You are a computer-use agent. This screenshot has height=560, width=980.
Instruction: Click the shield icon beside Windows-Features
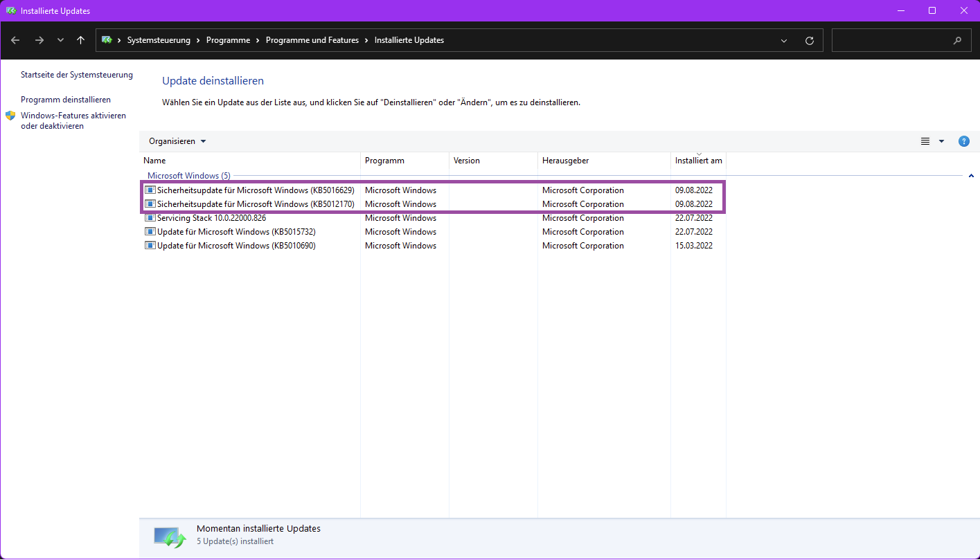[10, 116]
